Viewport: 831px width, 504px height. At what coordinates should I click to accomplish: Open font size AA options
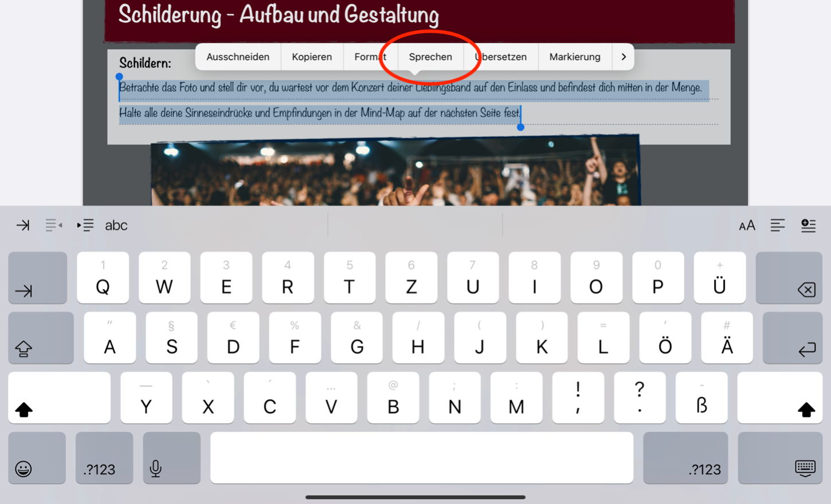click(x=747, y=226)
